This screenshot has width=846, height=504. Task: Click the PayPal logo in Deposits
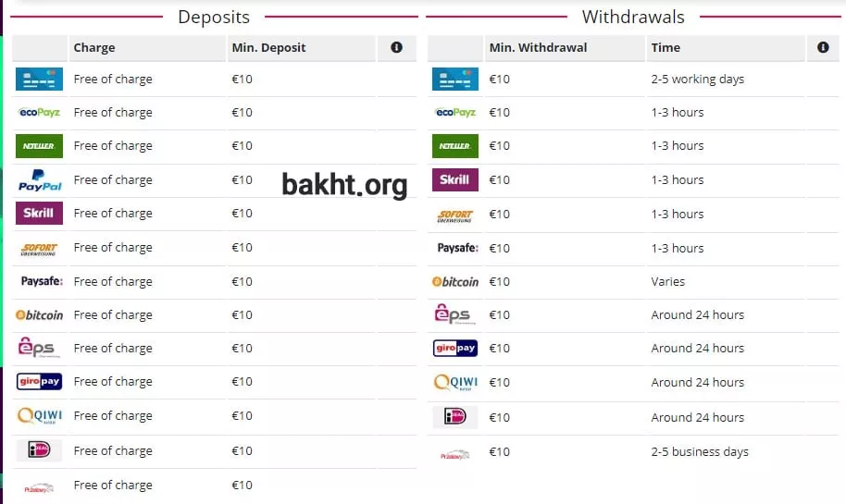pos(39,179)
